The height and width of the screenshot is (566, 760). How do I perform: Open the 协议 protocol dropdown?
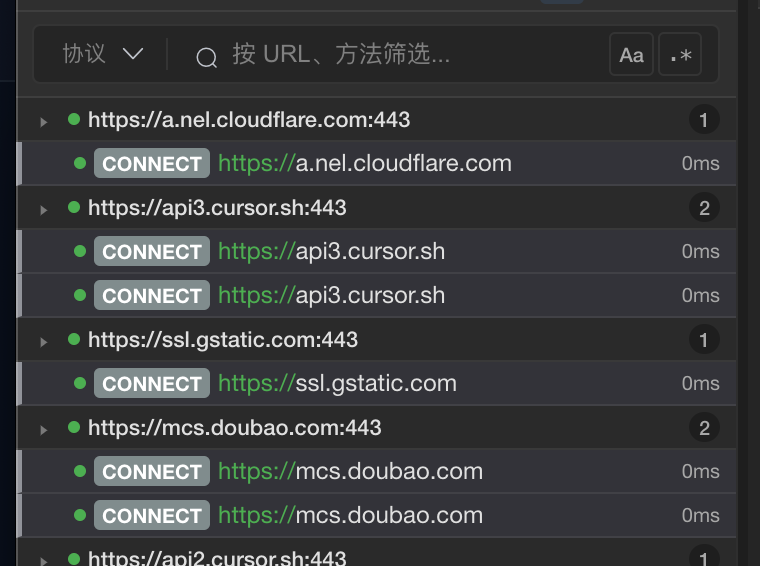[x=103, y=53]
